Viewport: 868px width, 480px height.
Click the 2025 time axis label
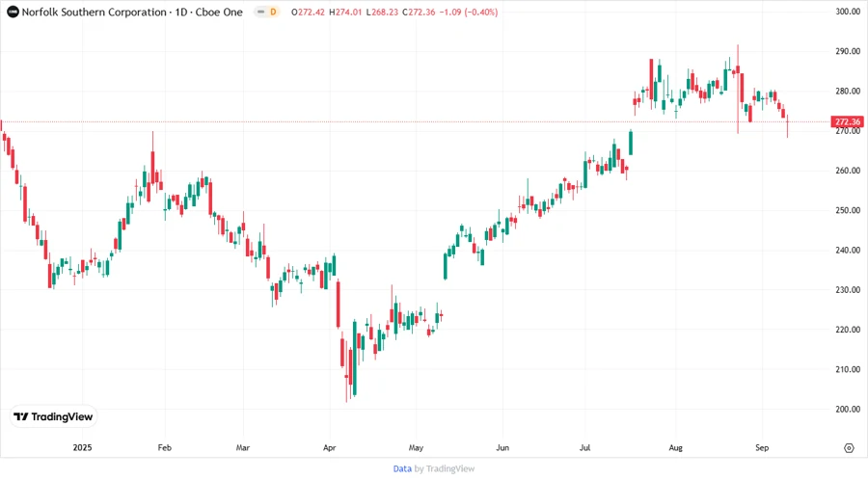click(82, 448)
